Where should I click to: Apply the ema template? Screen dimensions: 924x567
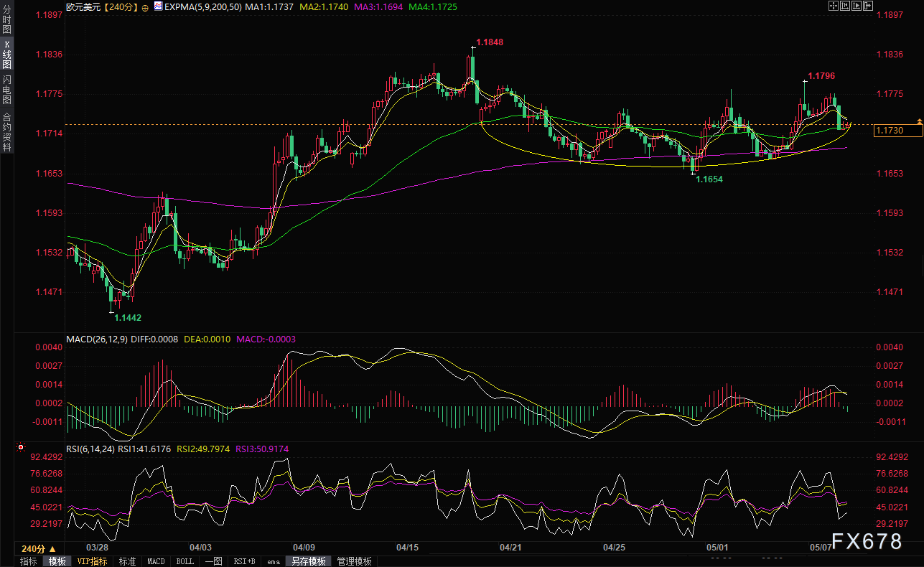pyautogui.click(x=274, y=561)
